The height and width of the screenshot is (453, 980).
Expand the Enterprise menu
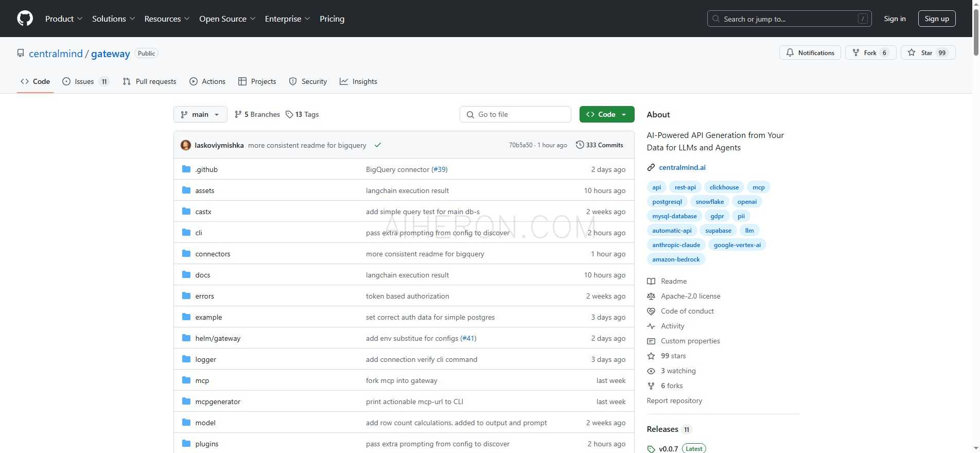pos(287,19)
